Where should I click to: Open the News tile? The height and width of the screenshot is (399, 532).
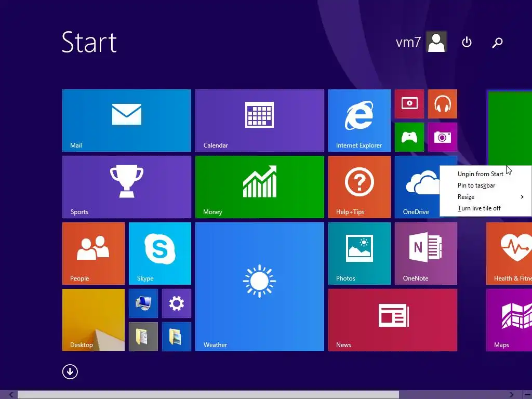coord(393,320)
